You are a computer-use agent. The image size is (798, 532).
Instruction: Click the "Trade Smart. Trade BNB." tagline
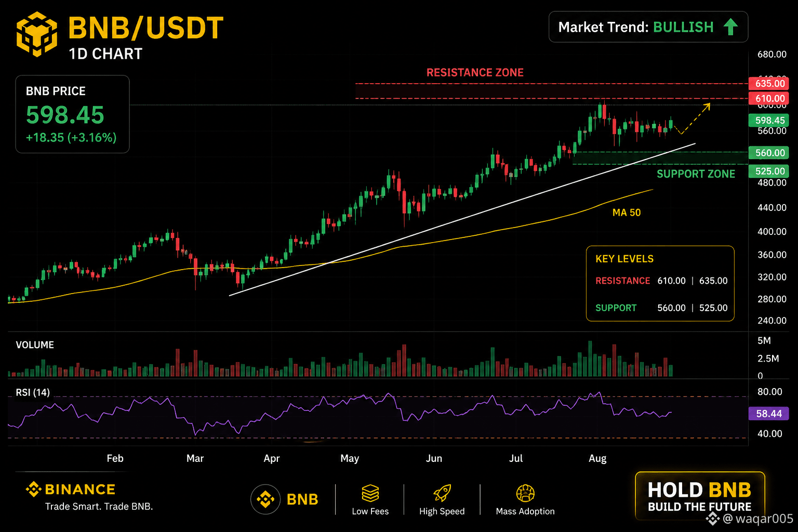(99, 507)
